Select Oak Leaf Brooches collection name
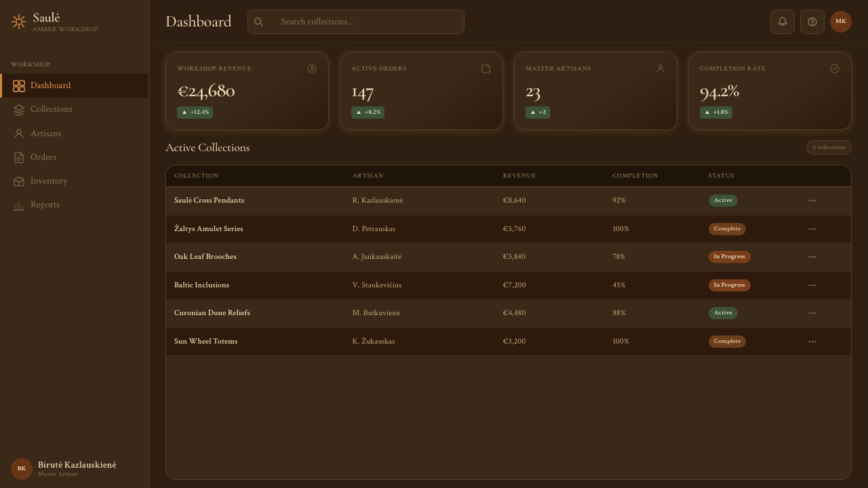868x488 pixels. coord(205,257)
